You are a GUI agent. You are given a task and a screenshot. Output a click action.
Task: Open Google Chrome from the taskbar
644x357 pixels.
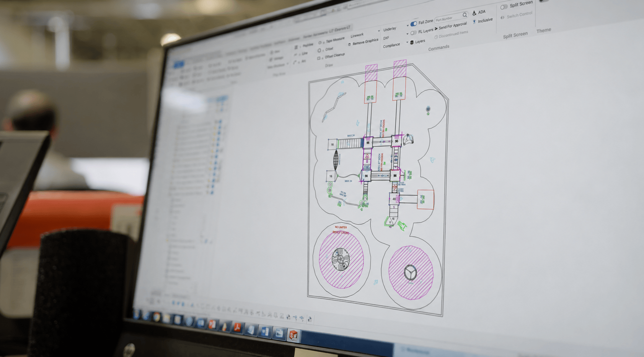tap(157, 317)
